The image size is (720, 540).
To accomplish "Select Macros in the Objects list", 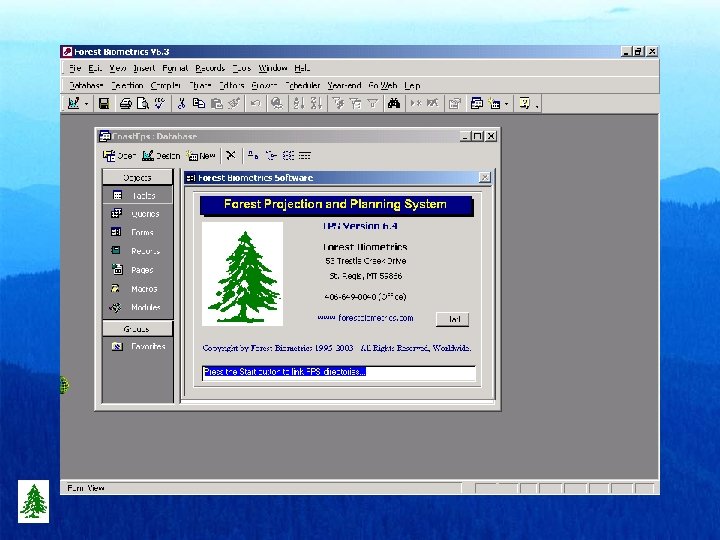I will click(137, 289).
